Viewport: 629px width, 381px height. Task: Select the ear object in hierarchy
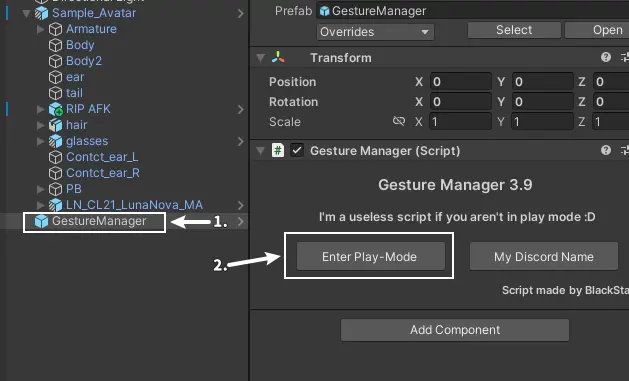pyautogui.click(x=75, y=77)
